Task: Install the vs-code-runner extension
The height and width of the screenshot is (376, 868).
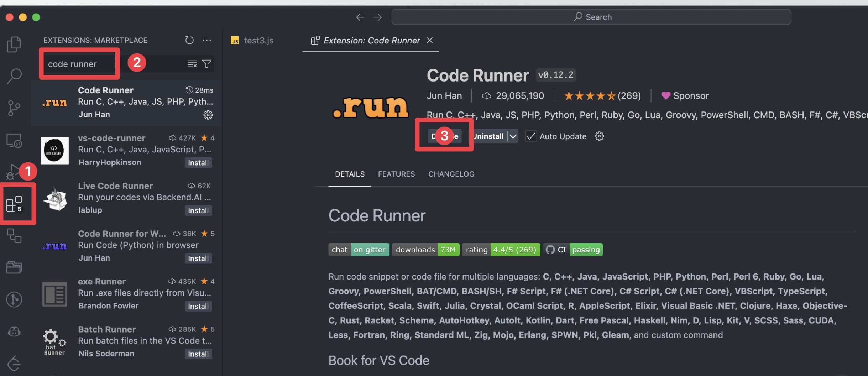Action: [x=198, y=163]
